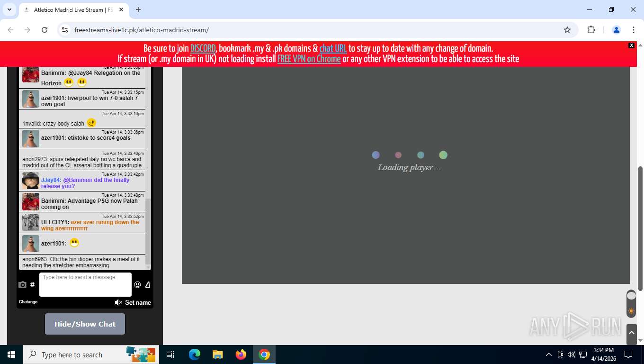
Task: Open Windows Start menu
Action: (x=11, y=355)
